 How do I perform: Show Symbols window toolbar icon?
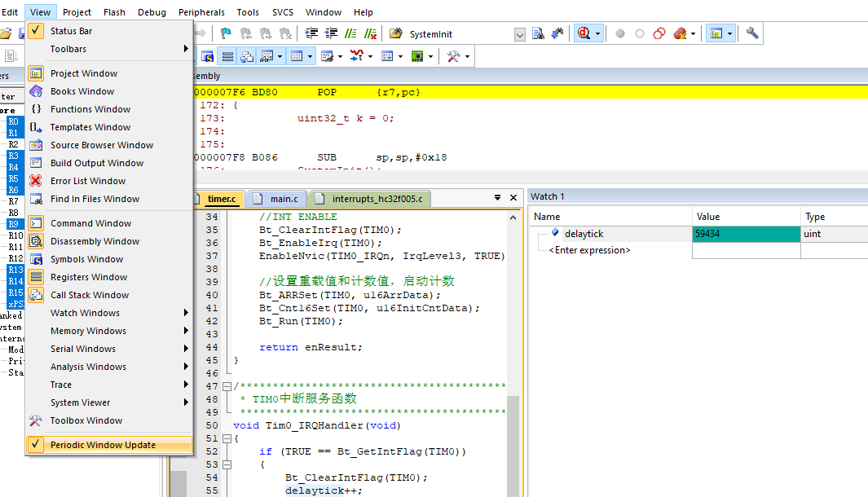click(x=208, y=56)
